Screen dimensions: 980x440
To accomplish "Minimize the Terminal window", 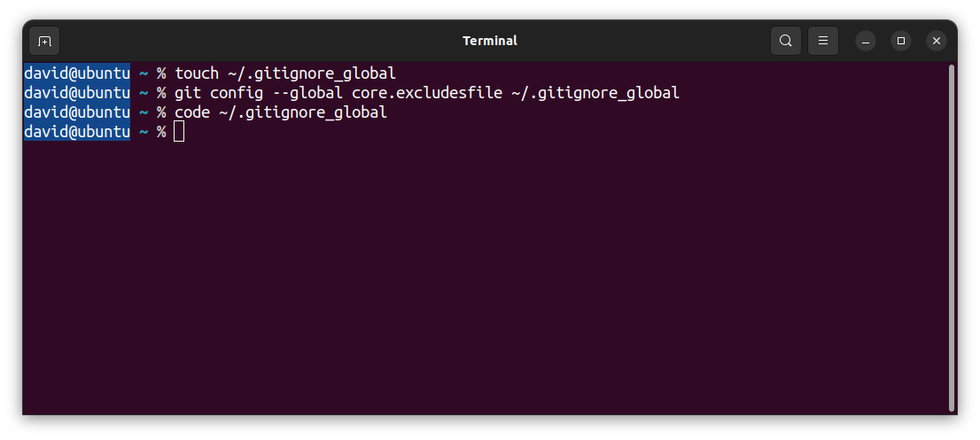I will pos(866,41).
